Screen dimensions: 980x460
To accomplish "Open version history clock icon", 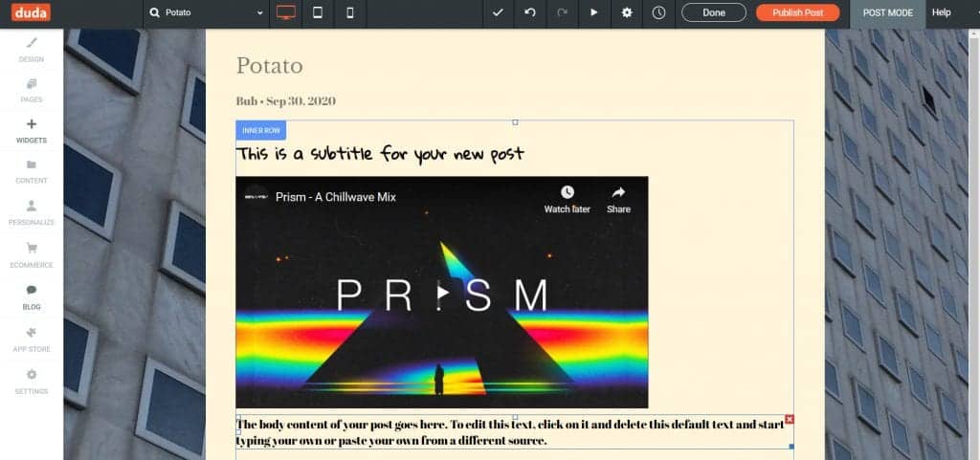I will [658, 12].
